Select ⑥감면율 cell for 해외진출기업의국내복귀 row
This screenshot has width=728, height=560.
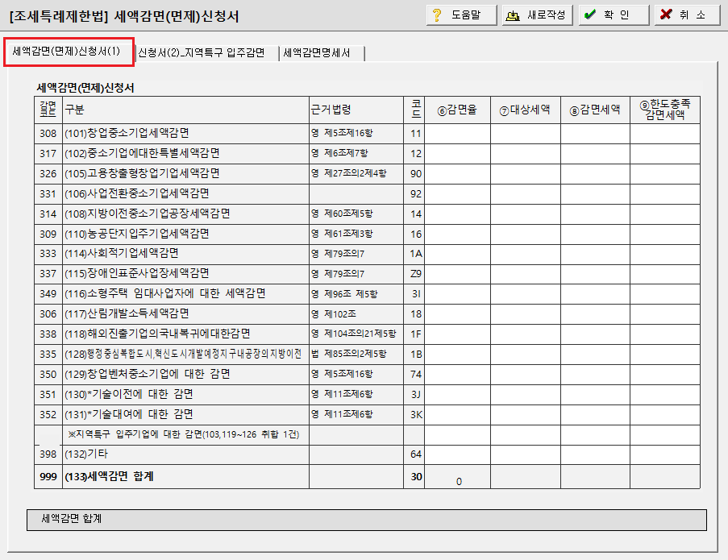pos(457,334)
